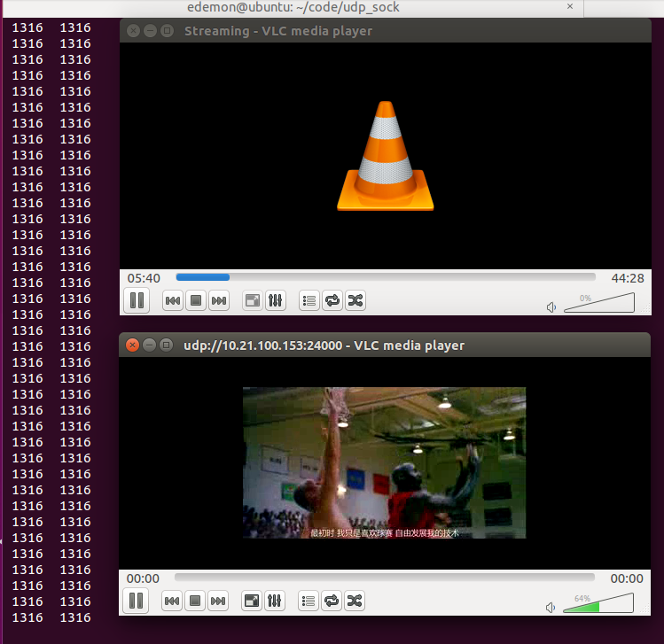Skip to next track in udp:// window

coord(218,601)
